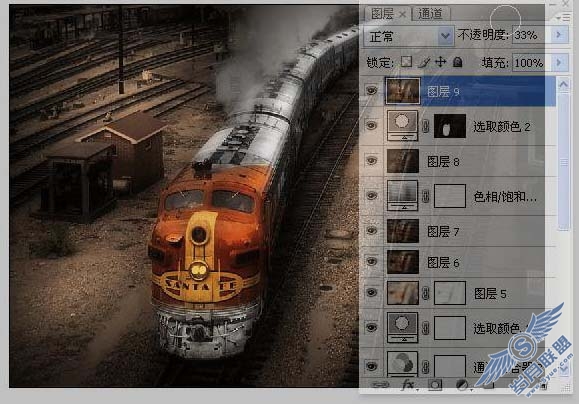Viewport: 579px width, 404px height.
Task: Click the 不透明度 33% opacity field
Action: pos(528,35)
